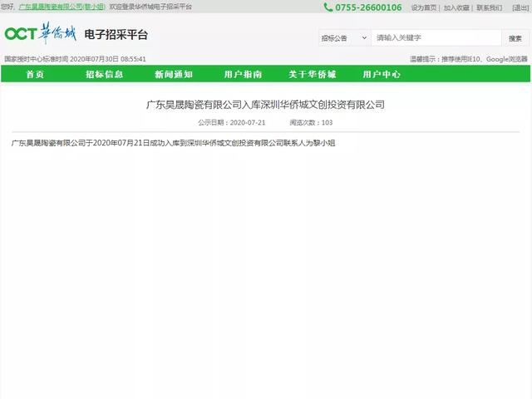Open the 用户中心 menu
The width and height of the screenshot is (532, 399).
[382, 75]
